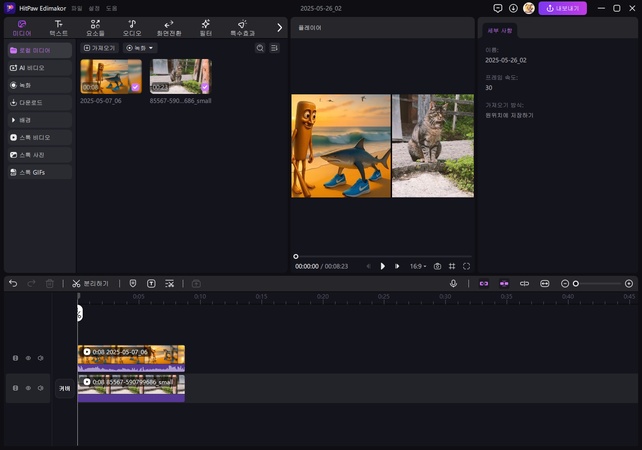Click the microphone voiceover icon
This screenshot has width=642, height=450.
453,284
